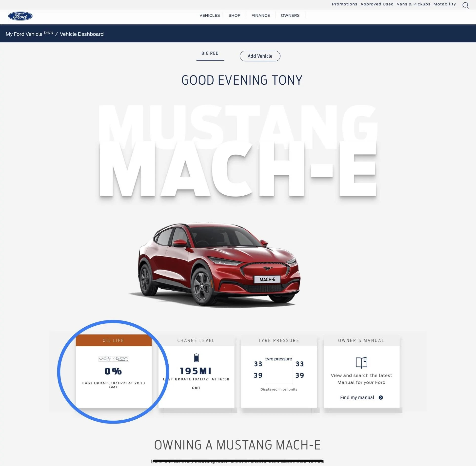This screenshot has height=466, width=476.
Task: Click 'Owning a Mustang Mach-E' heading
Action: click(238, 445)
